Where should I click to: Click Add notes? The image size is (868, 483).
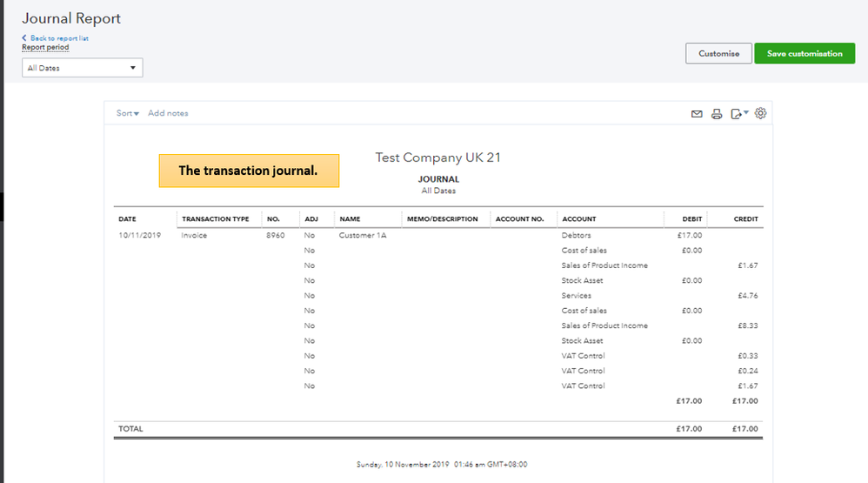pyautogui.click(x=168, y=113)
